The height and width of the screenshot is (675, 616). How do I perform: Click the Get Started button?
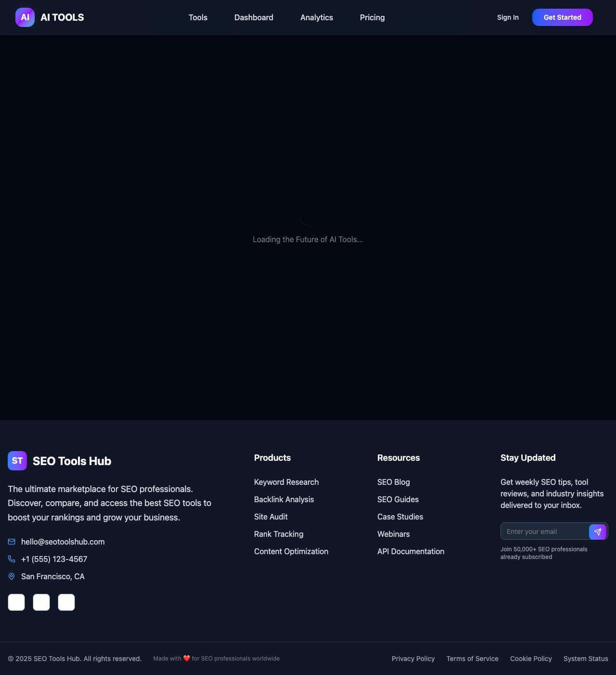click(563, 17)
